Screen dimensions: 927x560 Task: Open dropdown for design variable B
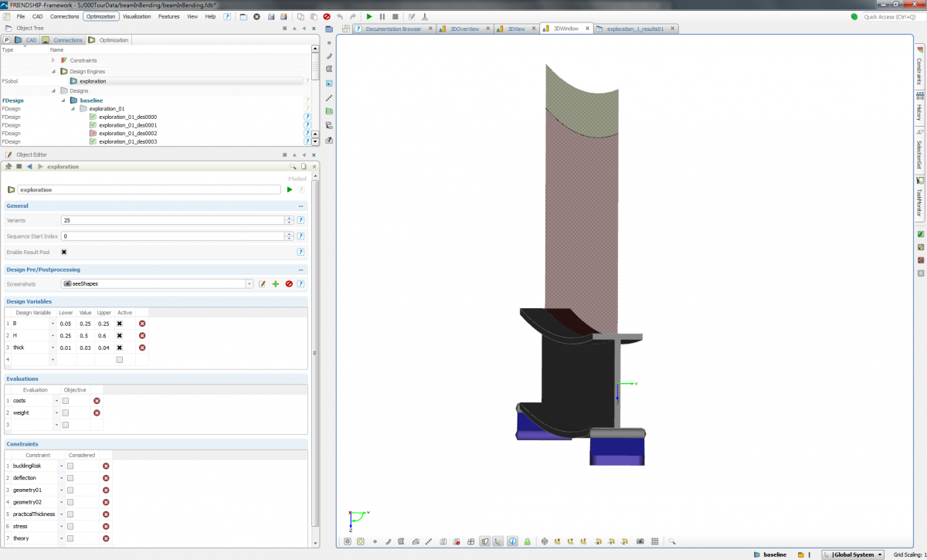pyautogui.click(x=53, y=324)
